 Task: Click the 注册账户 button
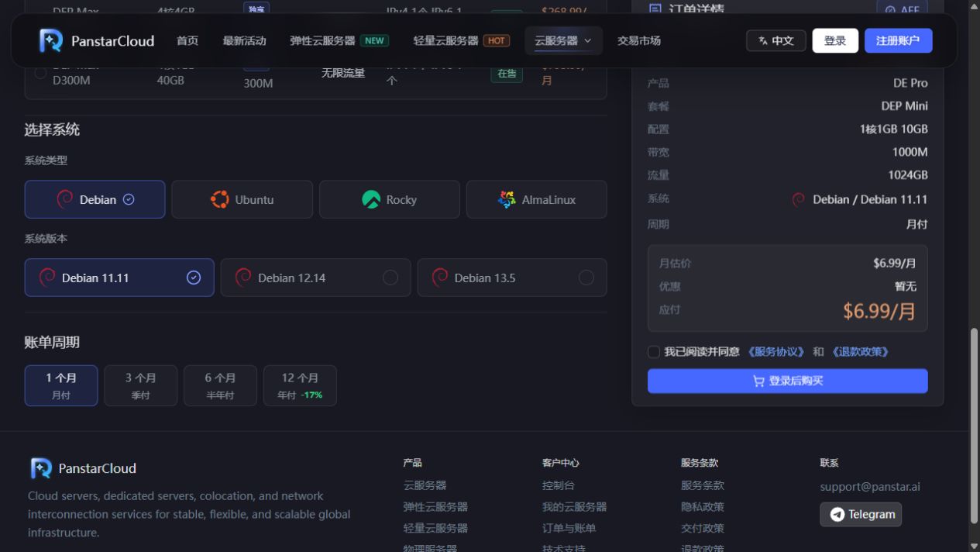coord(898,40)
